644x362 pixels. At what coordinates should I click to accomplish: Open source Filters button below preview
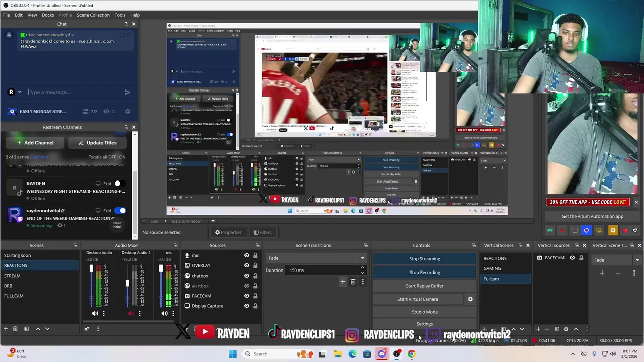262,232
